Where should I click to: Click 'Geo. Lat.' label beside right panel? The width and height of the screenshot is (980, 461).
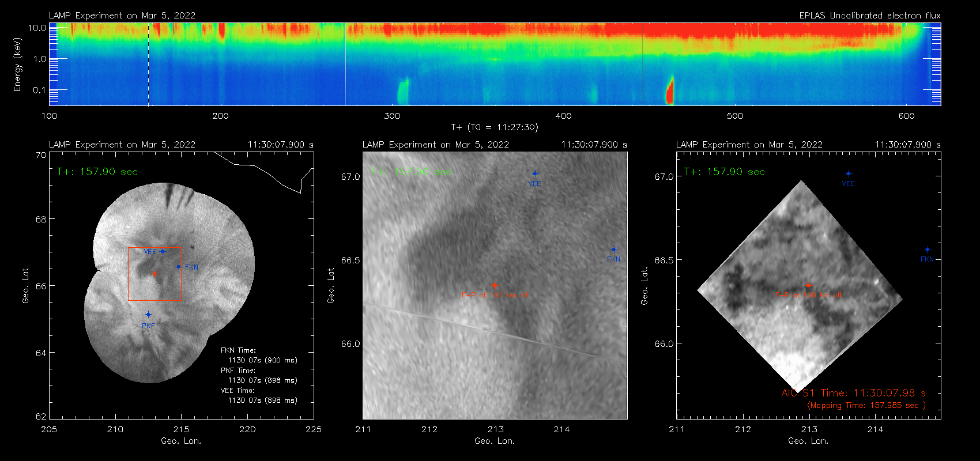pyautogui.click(x=644, y=285)
